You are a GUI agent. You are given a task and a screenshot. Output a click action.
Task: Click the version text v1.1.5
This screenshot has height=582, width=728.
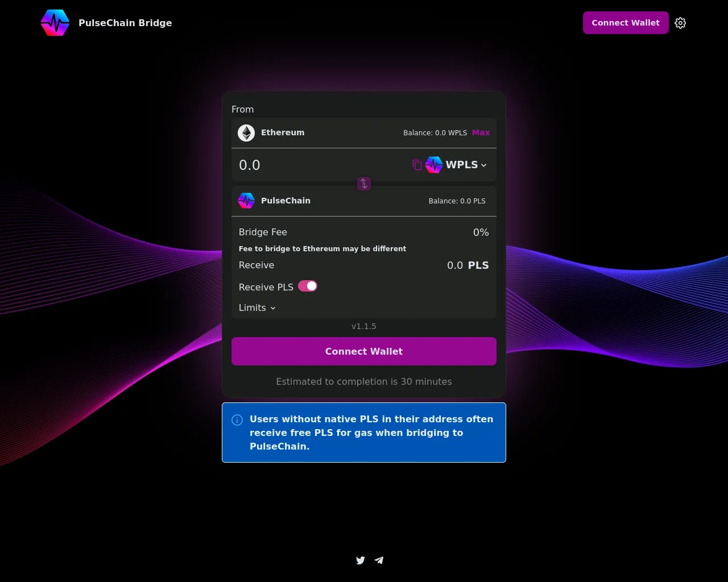[x=364, y=326]
